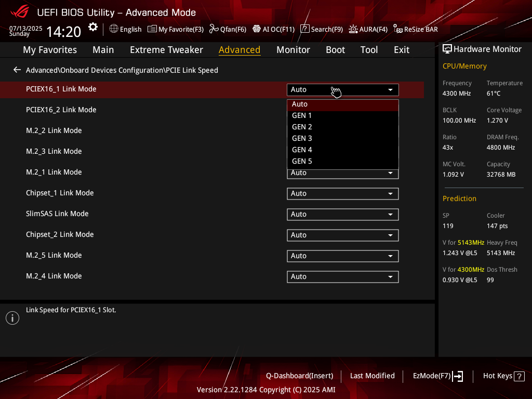
Task: Open the Chipset_2 Link Mode dropdown
Action: point(343,235)
